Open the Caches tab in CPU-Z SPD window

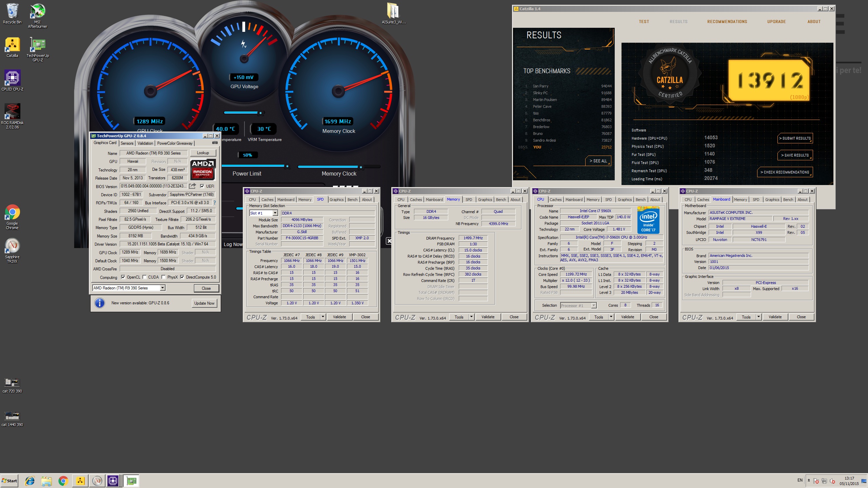267,200
